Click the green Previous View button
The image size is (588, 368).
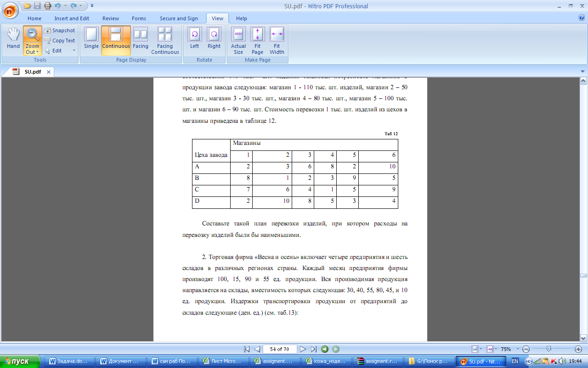(x=325, y=349)
